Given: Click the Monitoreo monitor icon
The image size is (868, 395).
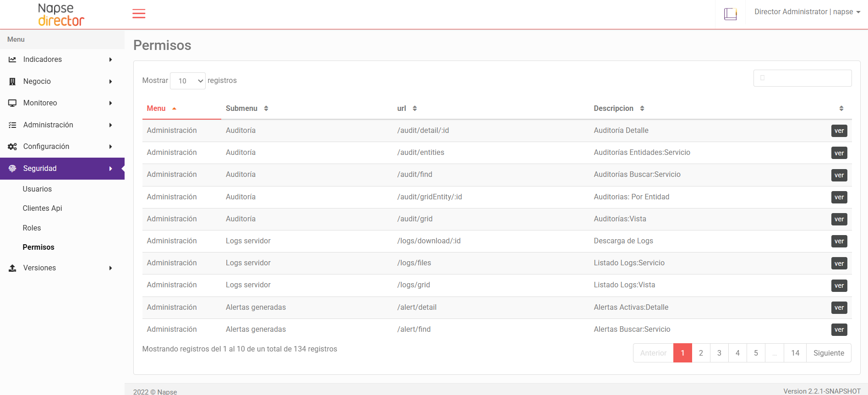Looking at the screenshot, I should (12, 103).
